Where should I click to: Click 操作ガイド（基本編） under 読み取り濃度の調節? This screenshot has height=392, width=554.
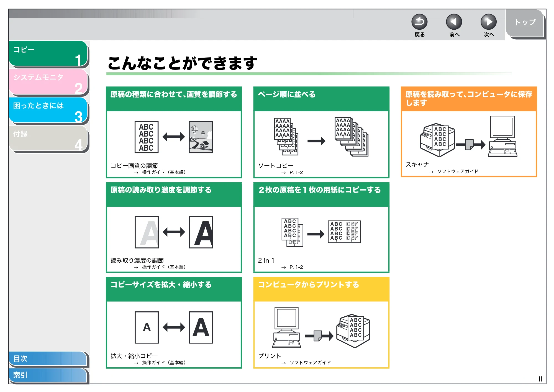[164, 267]
